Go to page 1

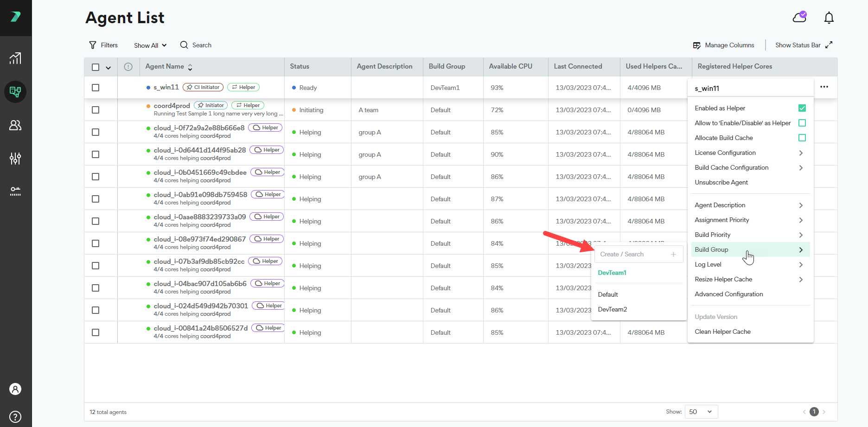(814, 412)
